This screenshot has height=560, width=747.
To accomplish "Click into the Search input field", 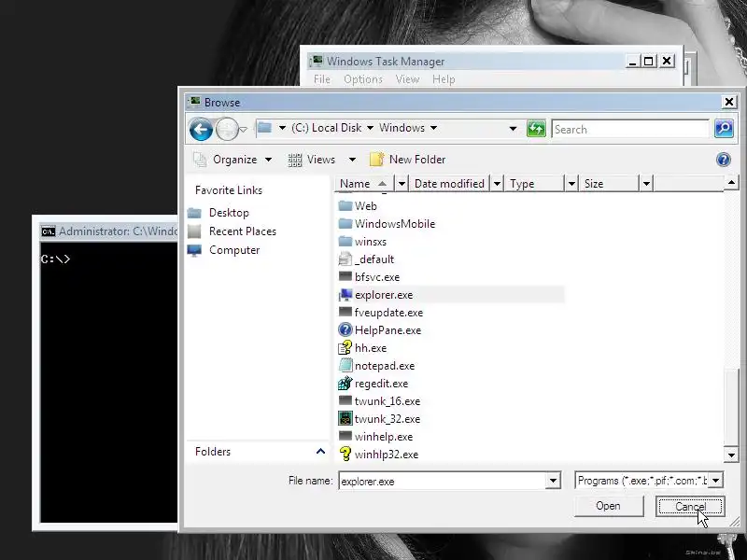I will [x=630, y=129].
